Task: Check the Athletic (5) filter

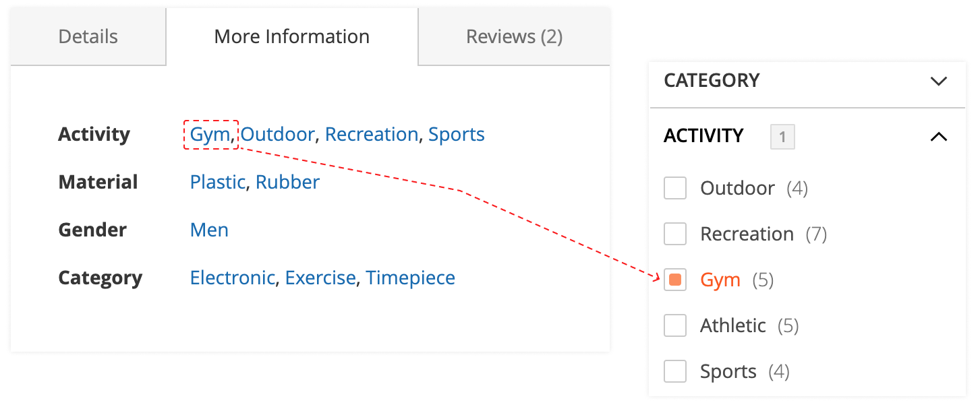Action: click(675, 325)
